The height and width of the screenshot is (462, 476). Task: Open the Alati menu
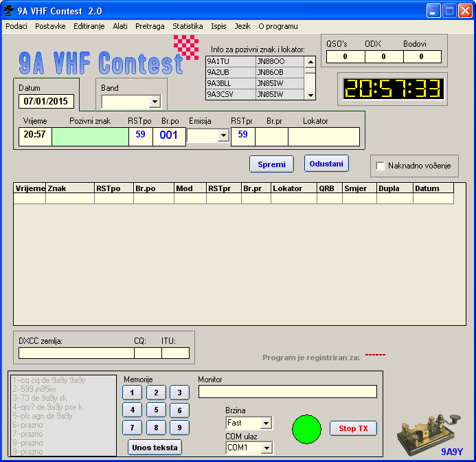120,26
